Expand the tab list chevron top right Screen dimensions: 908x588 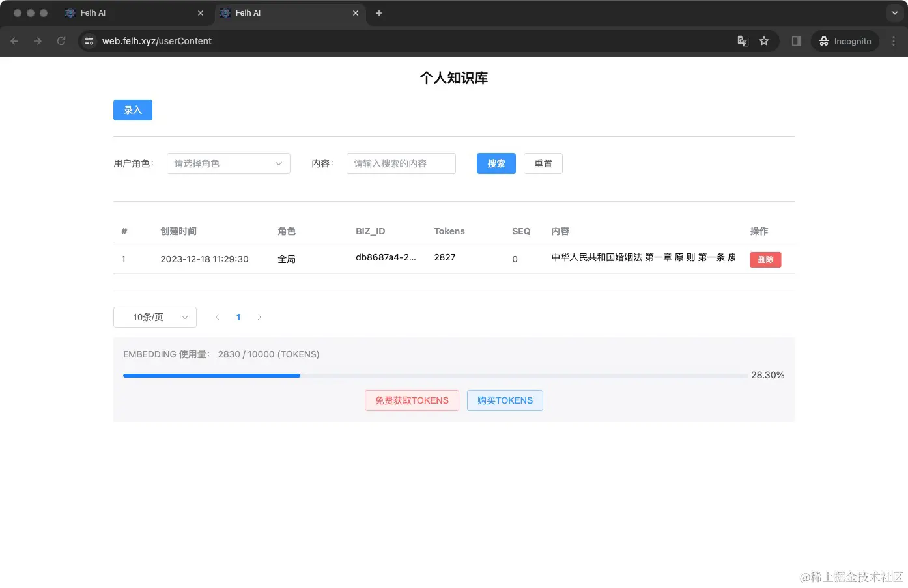tap(893, 12)
